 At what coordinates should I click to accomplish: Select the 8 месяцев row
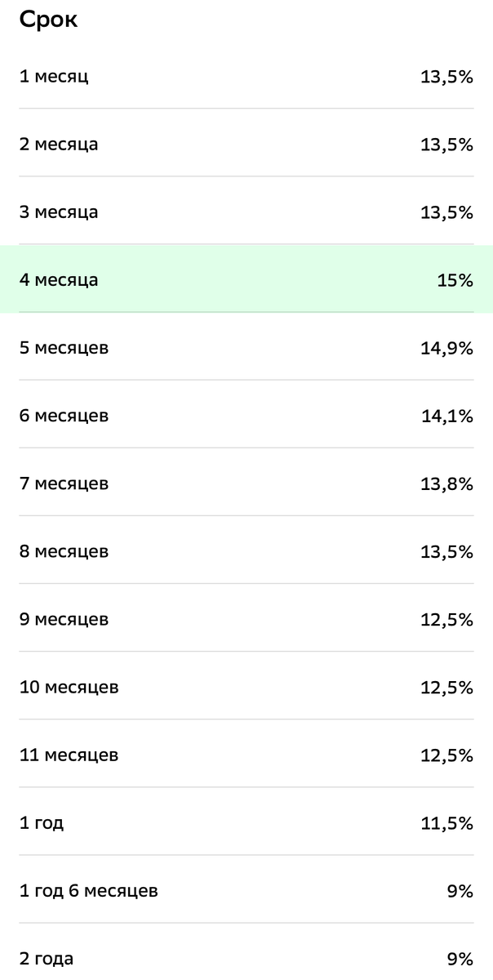pos(246,551)
